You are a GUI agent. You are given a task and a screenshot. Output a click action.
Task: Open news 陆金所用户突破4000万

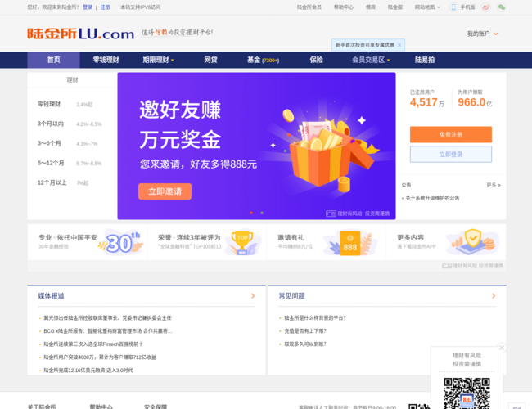point(100,357)
